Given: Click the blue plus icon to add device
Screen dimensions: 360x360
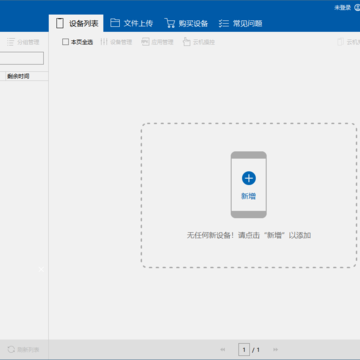Looking at the screenshot, I should tap(249, 178).
